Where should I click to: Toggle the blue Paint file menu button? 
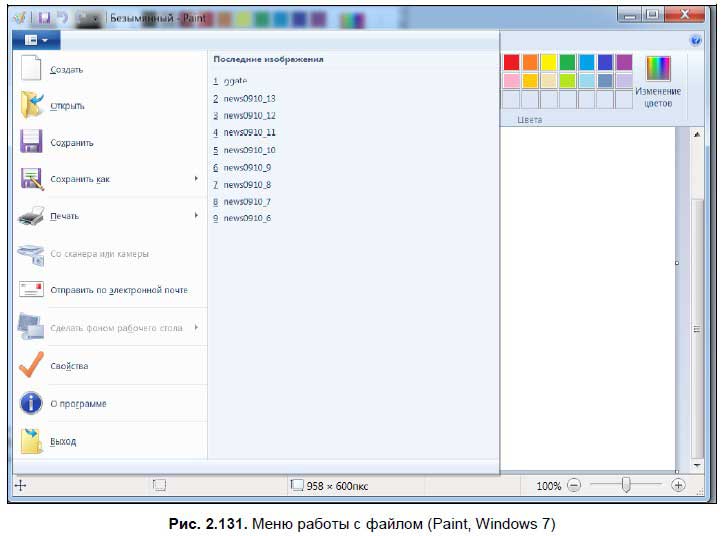coord(37,39)
